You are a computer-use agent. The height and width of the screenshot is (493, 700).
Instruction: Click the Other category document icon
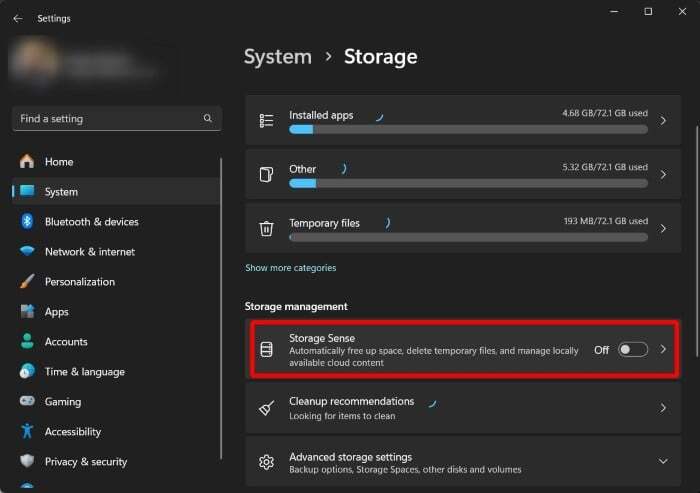[x=267, y=174]
